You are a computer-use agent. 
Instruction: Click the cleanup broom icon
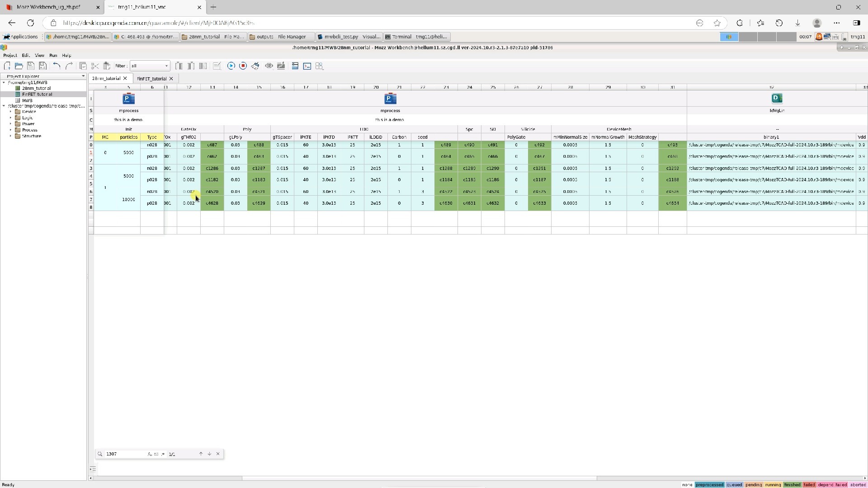click(255, 66)
